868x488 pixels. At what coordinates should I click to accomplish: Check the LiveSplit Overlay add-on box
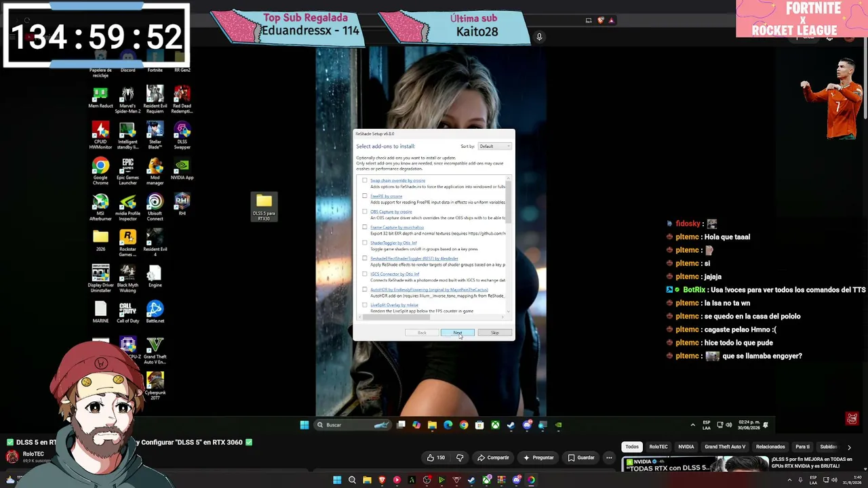pyautogui.click(x=365, y=305)
